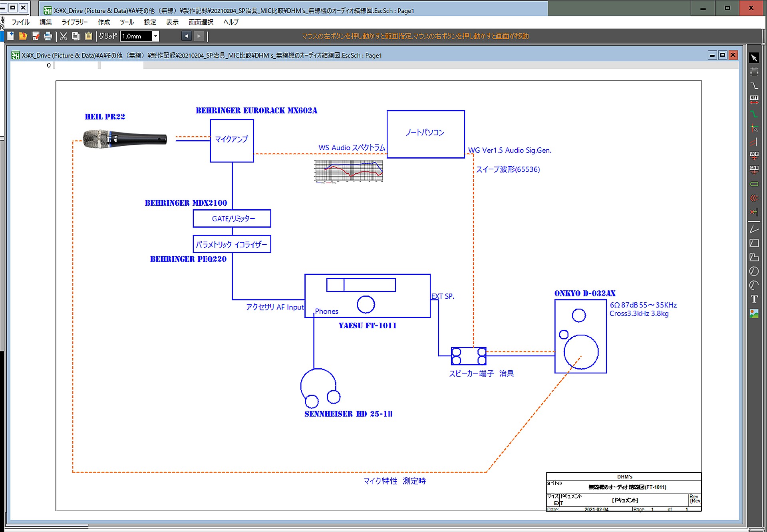Open the ヘルプ menu
Screen dimensions: 767x532
(231, 22)
